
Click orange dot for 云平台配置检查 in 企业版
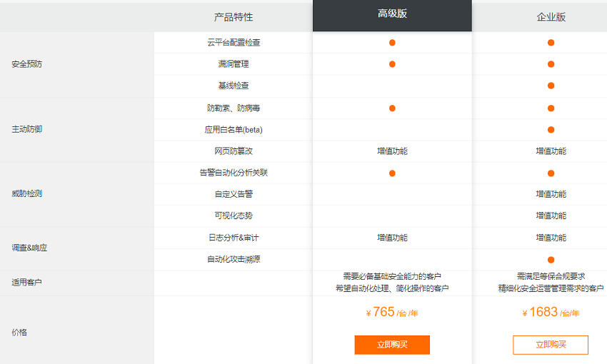[551, 43]
